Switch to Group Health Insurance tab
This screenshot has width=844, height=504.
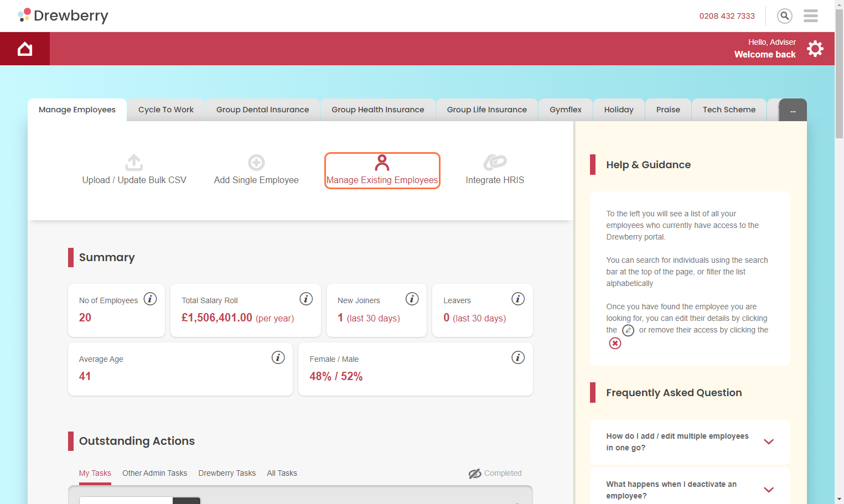pyautogui.click(x=377, y=110)
